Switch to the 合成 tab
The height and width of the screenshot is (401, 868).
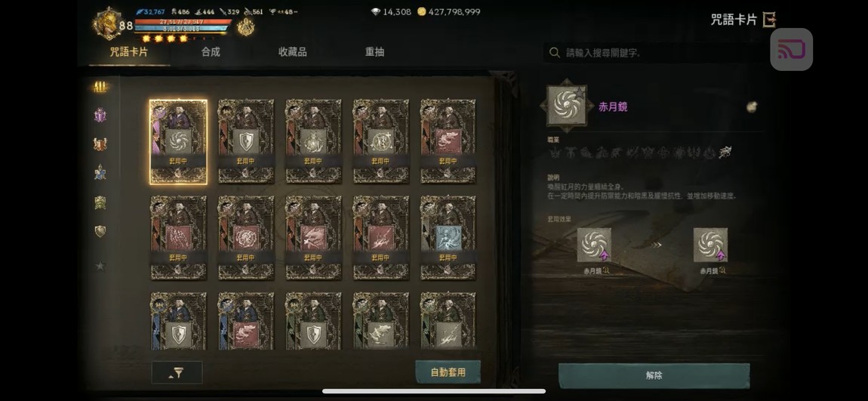coord(211,52)
